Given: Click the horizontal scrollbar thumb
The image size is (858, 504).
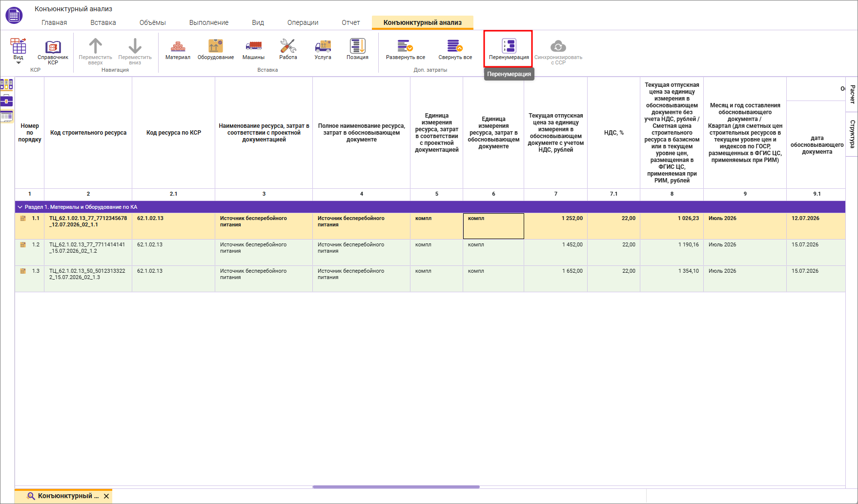Looking at the screenshot, I should coord(396,487).
